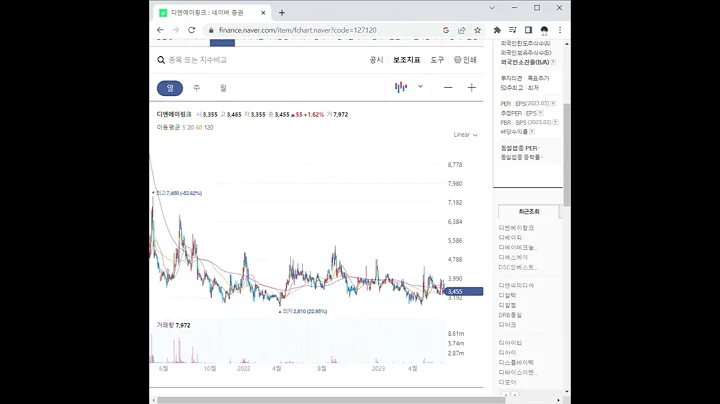Open the 공시 menu
This screenshot has width=720, height=404.
click(376, 60)
